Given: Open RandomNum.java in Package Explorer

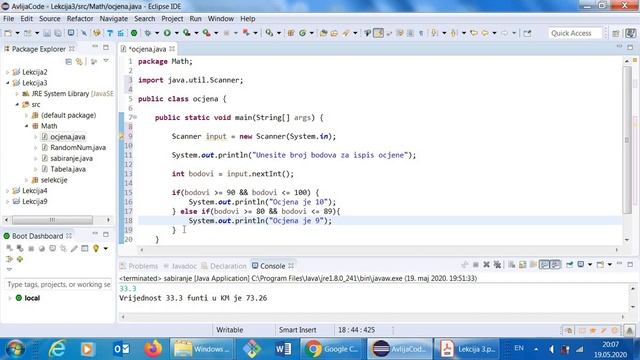Looking at the screenshot, I should pyautogui.click(x=78, y=148).
